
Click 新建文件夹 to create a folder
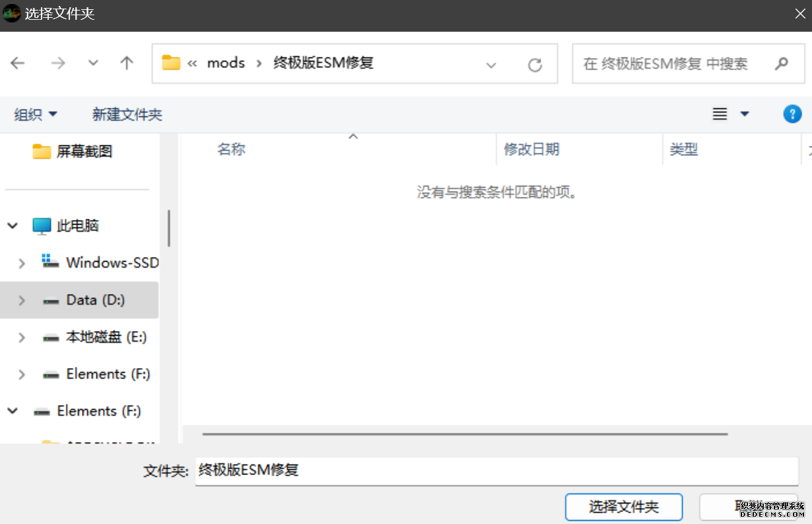pyautogui.click(x=127, y=114)
